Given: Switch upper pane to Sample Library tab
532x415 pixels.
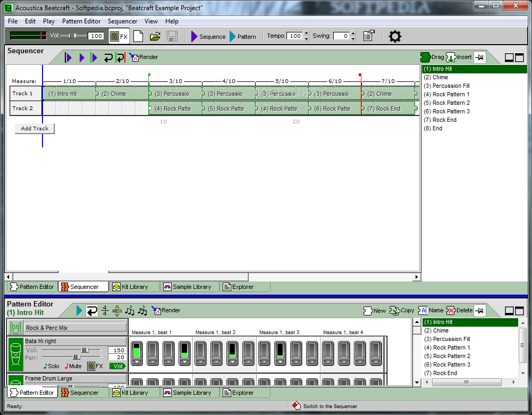Looking at the screenshot, I should [189, 287].
